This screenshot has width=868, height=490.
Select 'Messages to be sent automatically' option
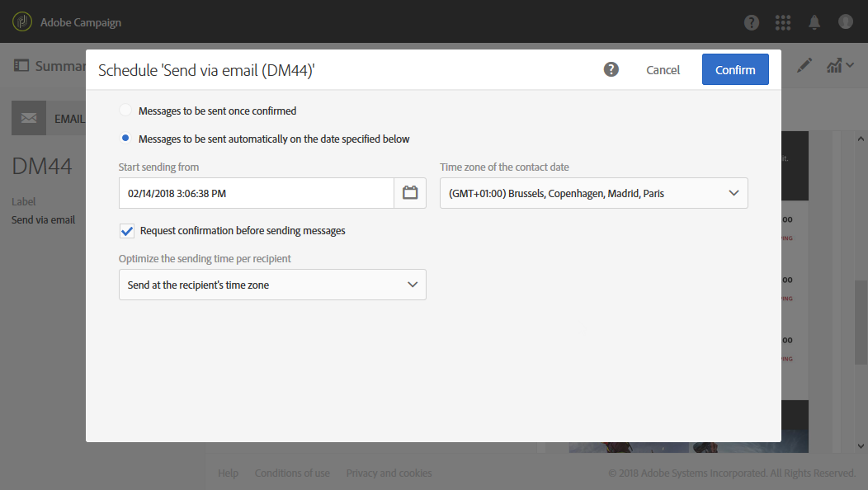(125, 138)
